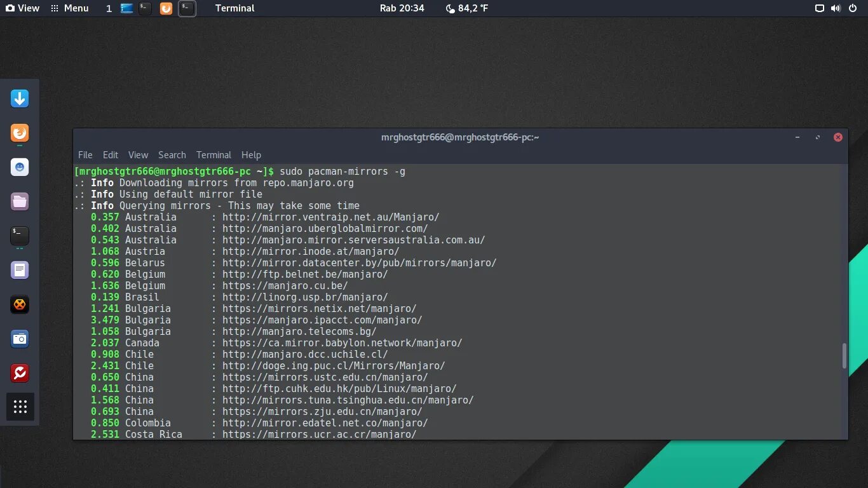Image resolution: width=868 pixels, height=488 pixels.
Task: Open the power icon in the system tray
Action: point(853,8)
